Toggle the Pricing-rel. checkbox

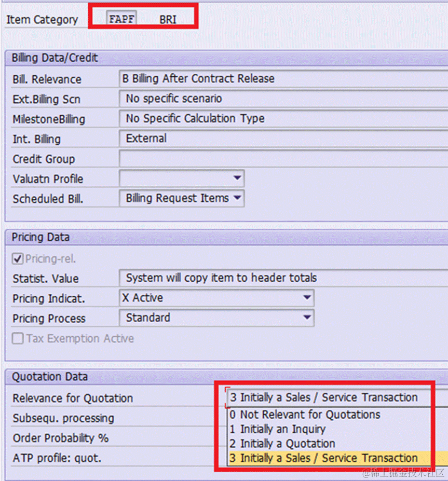(18, 258)
